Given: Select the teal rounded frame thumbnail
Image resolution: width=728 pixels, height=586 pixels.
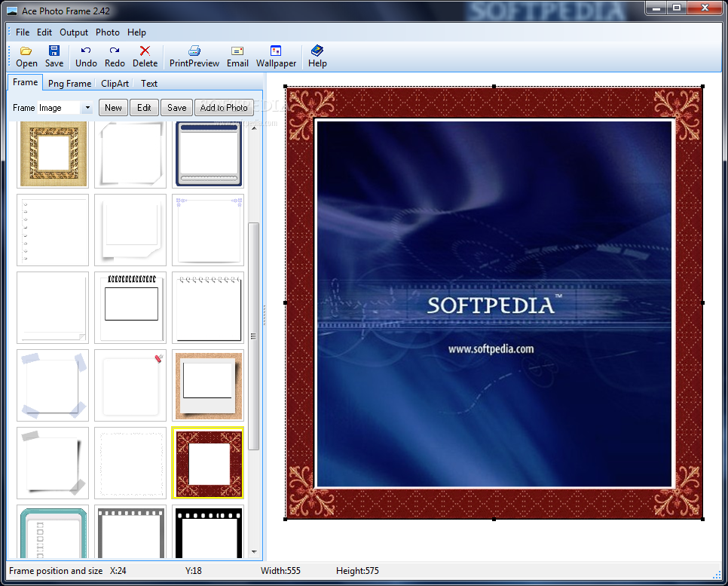Looking at the screenshot, I should click(53, 532).
